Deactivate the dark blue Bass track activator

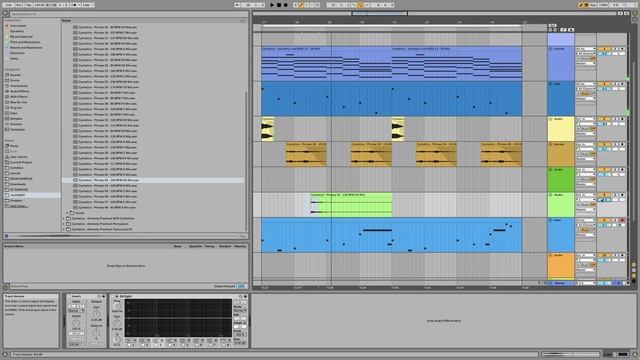(x=604, y=84)
